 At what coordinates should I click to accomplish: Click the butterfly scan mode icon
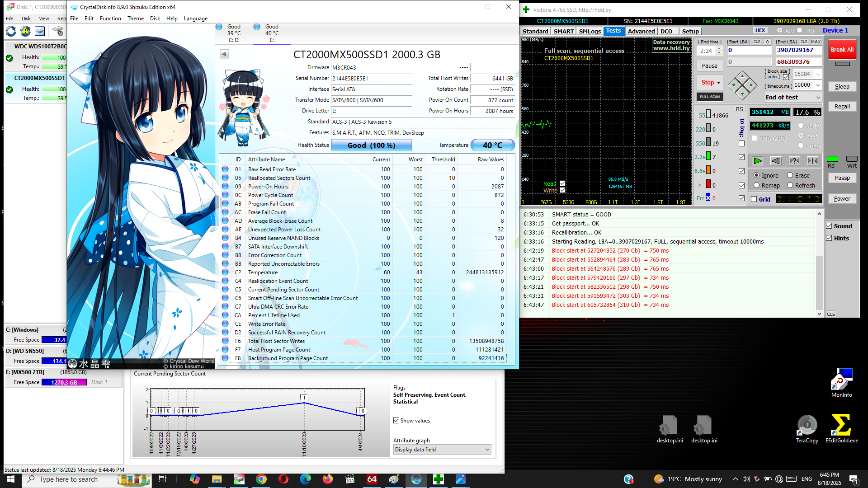point(812,161)
